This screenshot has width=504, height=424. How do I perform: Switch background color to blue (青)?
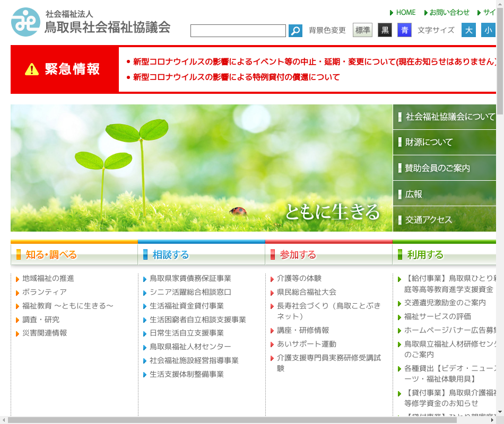tap(404, 30)
